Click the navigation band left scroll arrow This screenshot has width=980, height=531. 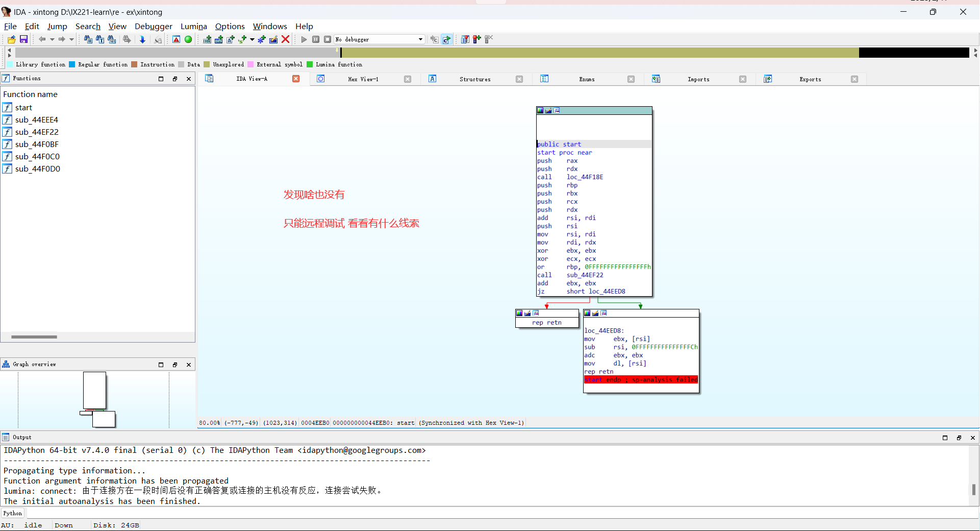(x=9, y=50)
